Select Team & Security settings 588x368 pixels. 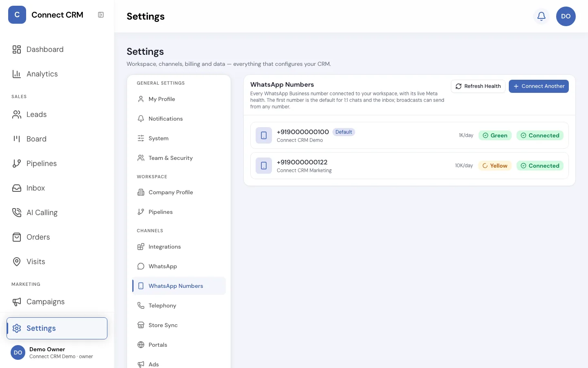[179, 158]
